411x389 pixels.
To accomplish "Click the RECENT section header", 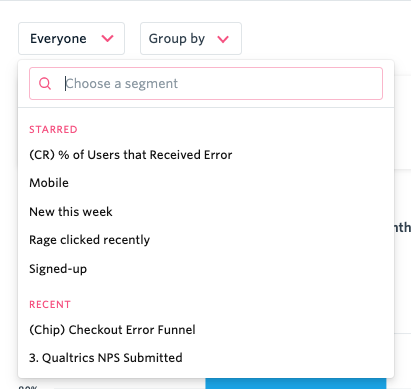I will click(50, 304).
